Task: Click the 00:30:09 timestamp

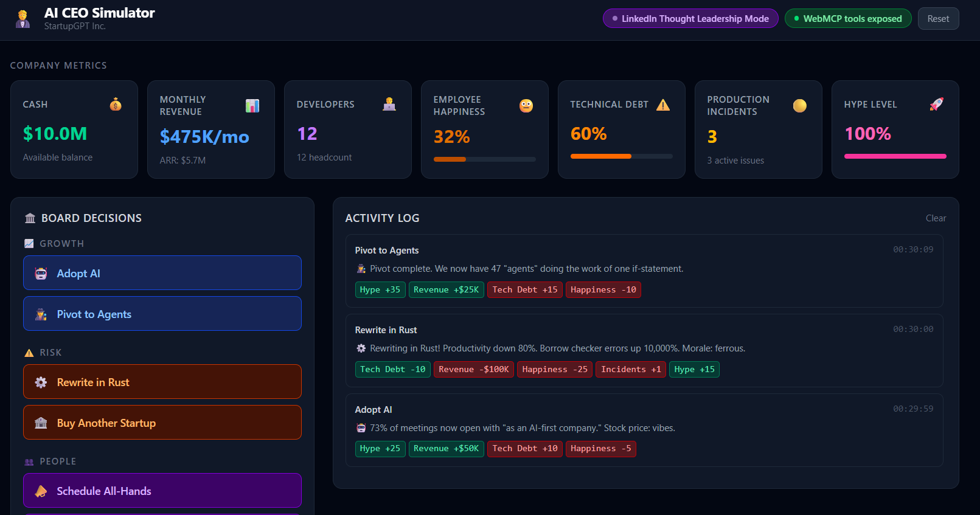Action: pos(913,249)
